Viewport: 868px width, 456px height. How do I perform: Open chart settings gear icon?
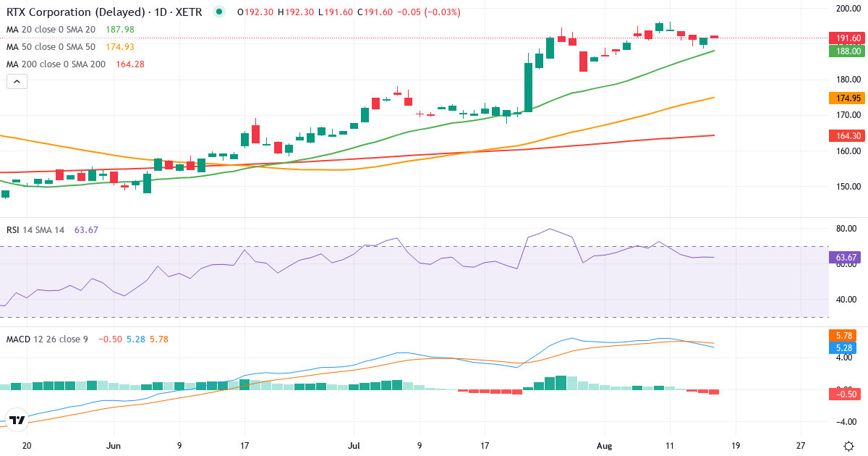tap(848, 446)
